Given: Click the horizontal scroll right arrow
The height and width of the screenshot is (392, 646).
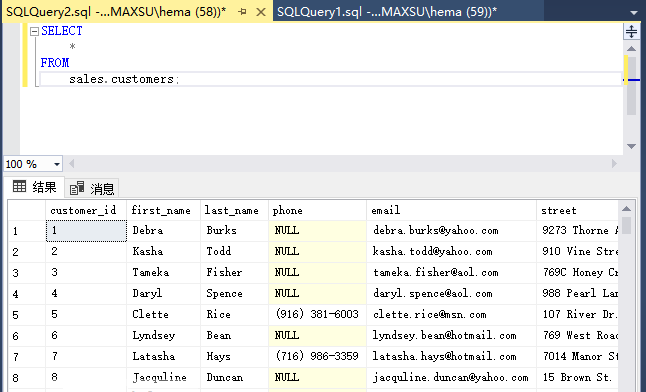Looking at the screenshot, I should tap(614, 164).
